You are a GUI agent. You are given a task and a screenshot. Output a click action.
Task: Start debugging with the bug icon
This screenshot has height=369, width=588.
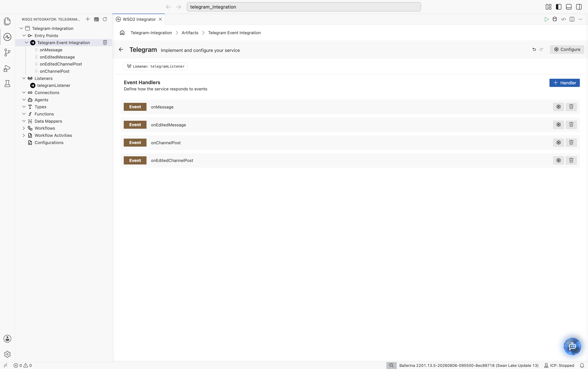[555, 19]
